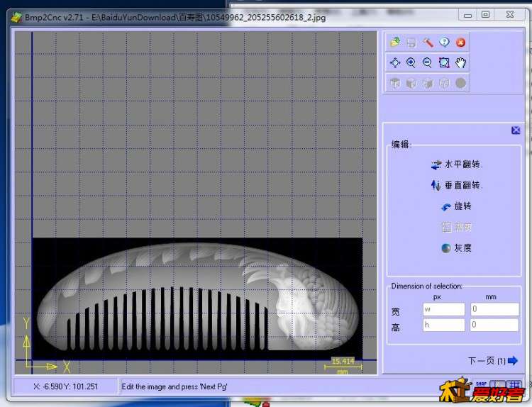Screen dimensions: 532x407
Task: Click the height px input field
Action: tap(443, 325)
